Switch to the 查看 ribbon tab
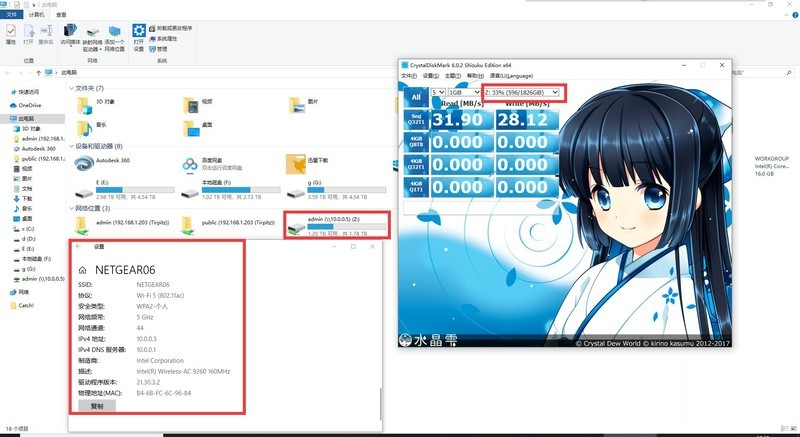The width and height of the screenshot is (800, 437). coord(60,15)
